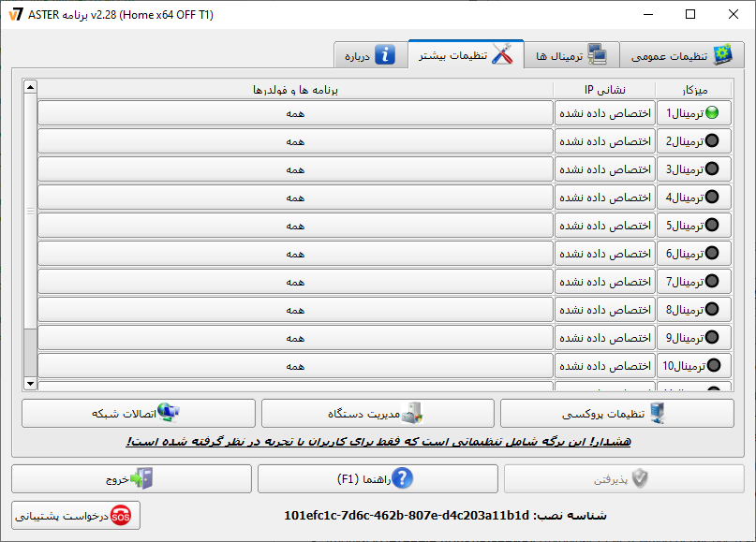Image resolution: width=756 pixels, height=542 pixels.
Task: Click the IP address cell for ترمینال5
Action: tap(605, 226)
